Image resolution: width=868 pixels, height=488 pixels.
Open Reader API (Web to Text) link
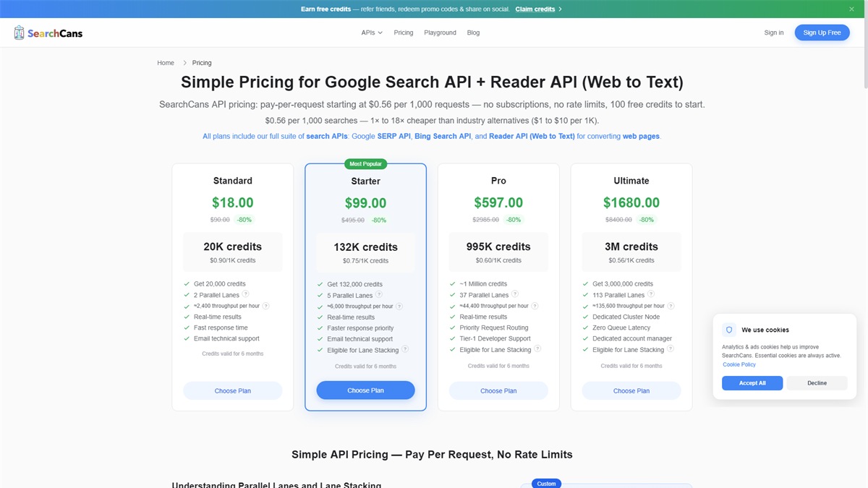(x=532, y=136)
